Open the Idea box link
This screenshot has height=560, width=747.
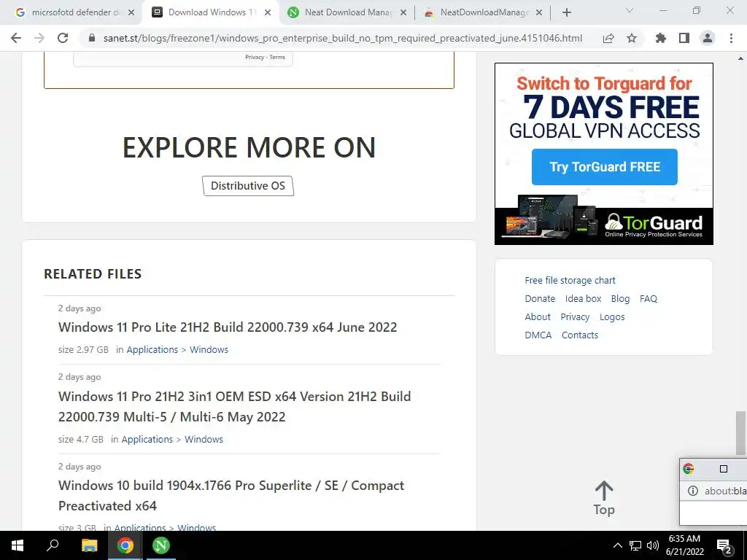click(583, 298)
